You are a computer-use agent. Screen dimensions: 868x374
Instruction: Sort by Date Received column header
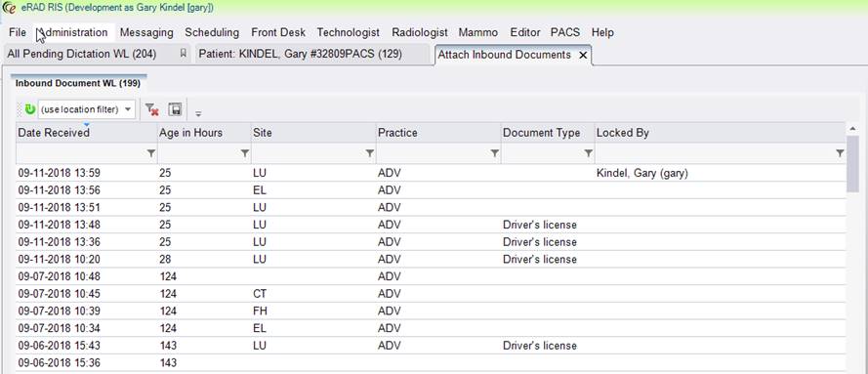tap(54, 133)
